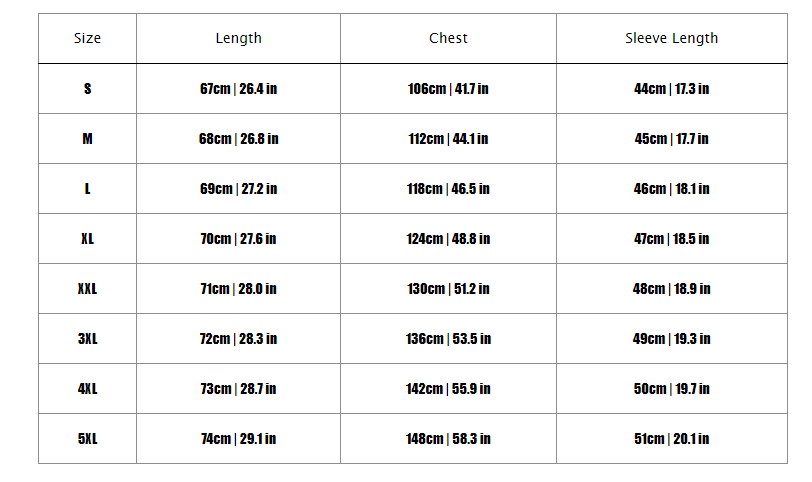Select the 3XL size row label
The height and width of the screenshot is (482, 812).
88,339
